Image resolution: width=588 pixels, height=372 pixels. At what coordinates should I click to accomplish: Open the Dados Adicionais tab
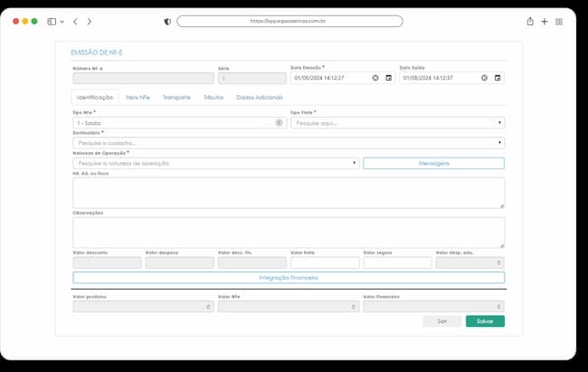point(259,97)
